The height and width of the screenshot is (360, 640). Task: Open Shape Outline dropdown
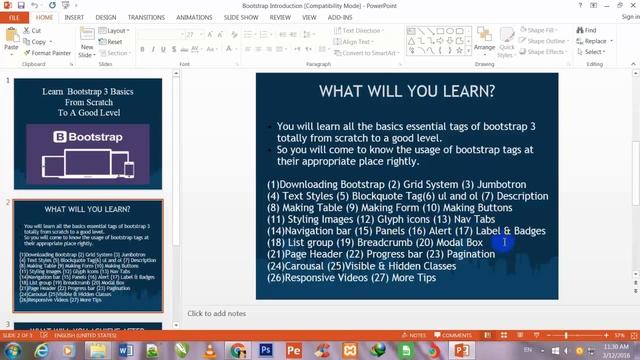544,41
